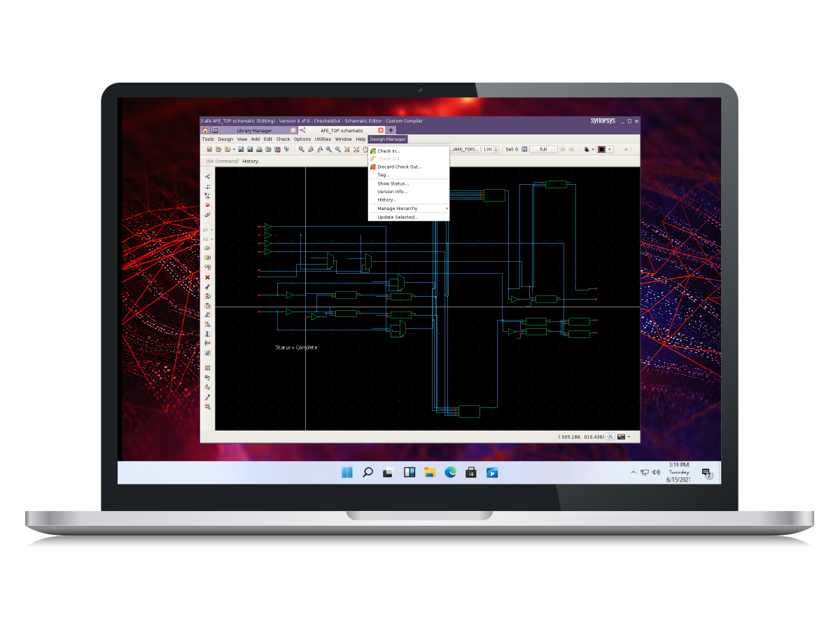The height and width of the screenshot is (630, 840).
Task: Click the red color swatch on the toolbar
Action: pos(601,149)
